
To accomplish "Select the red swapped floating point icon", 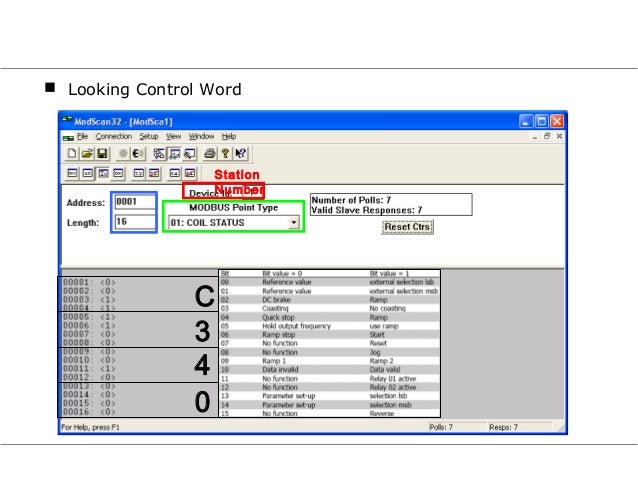I will [154, 173].
